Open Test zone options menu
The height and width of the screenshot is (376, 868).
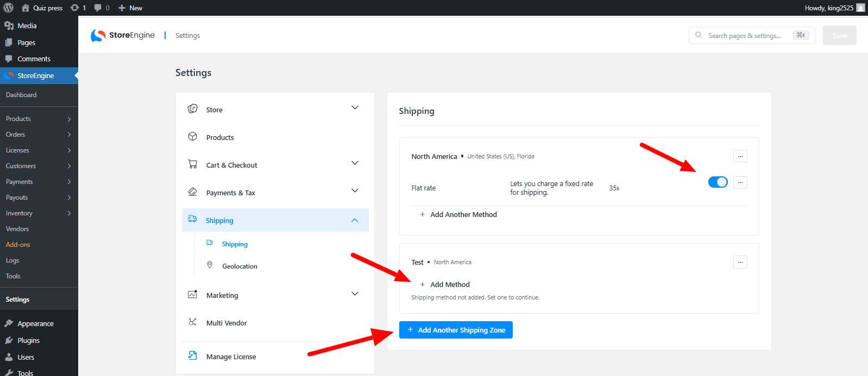(x=740, y=262)
